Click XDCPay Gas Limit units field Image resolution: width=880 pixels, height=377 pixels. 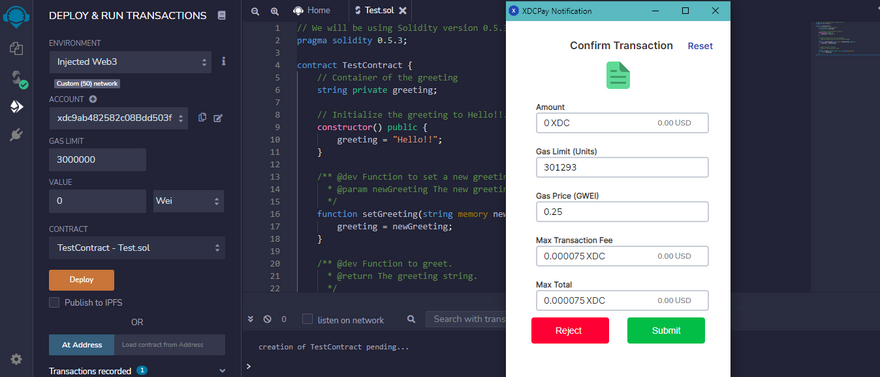(x=622, y=167)
